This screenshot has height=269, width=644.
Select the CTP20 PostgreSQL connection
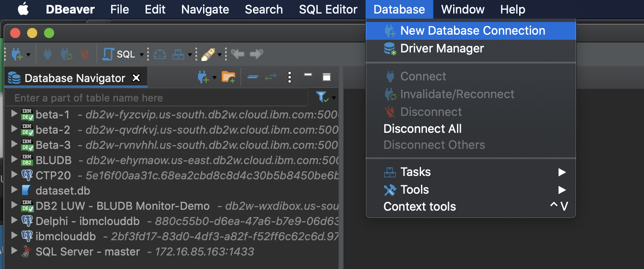[x=171, y=175]
